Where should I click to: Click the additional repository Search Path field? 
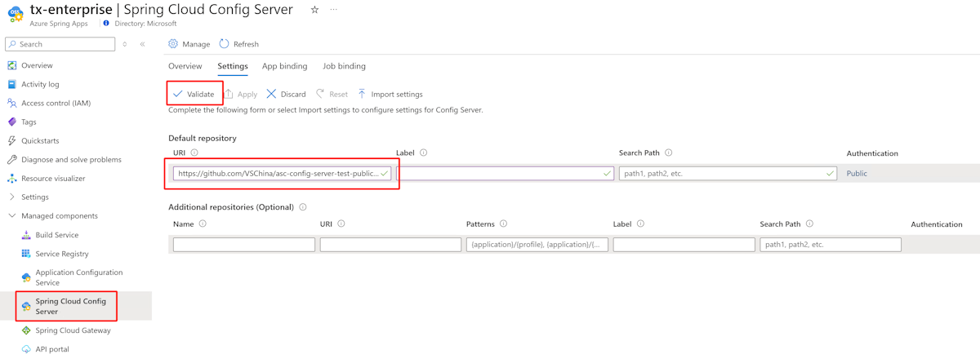coord(831,245)
